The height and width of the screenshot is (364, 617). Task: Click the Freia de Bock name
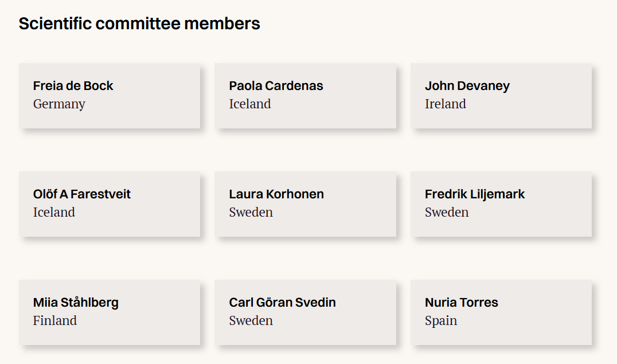coord(73,86)
